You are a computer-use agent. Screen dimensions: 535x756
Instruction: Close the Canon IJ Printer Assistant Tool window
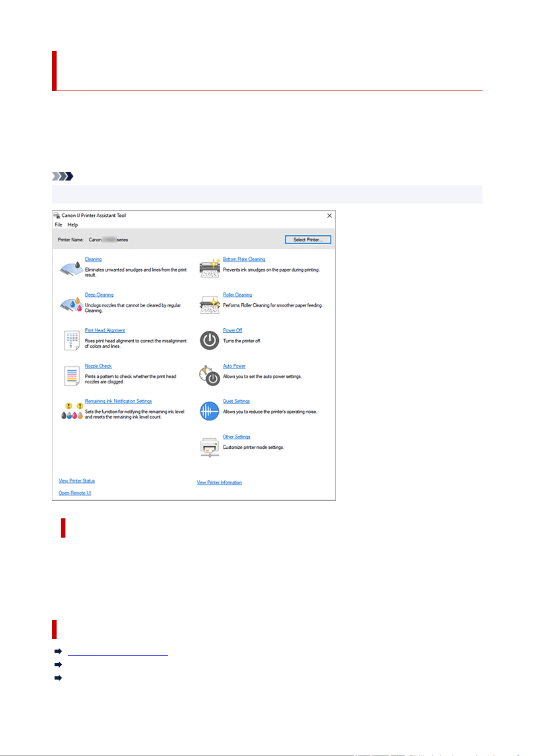tap(330, 216)
